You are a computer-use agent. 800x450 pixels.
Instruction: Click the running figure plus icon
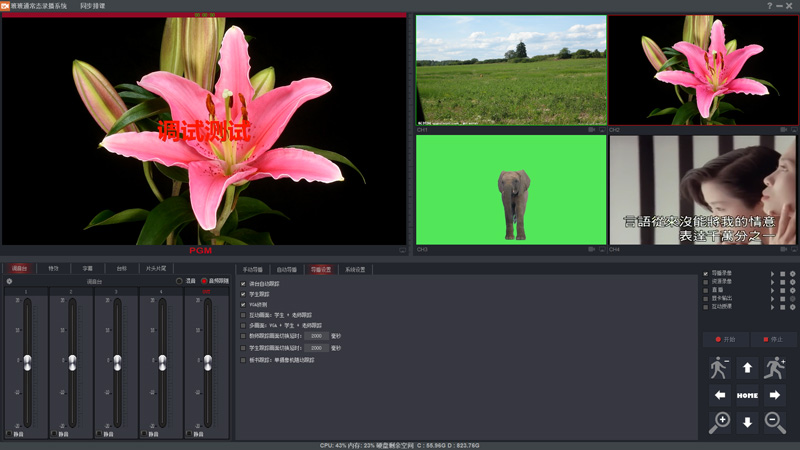[x=775, y=368]
